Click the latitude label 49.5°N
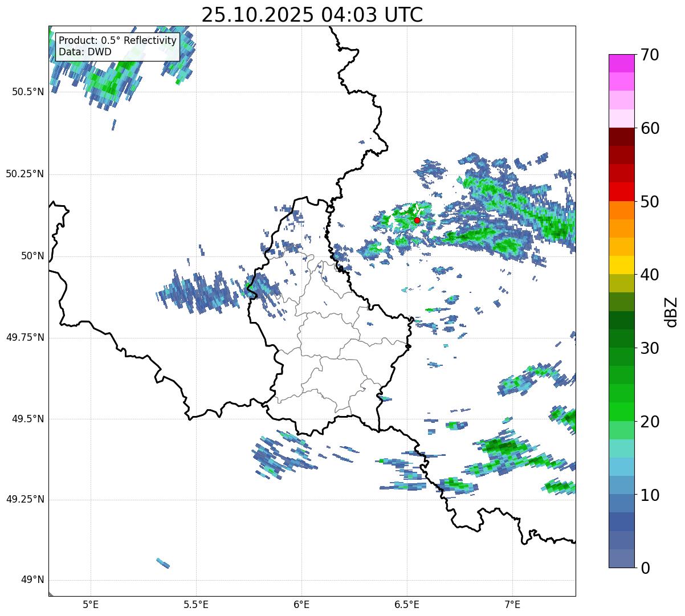The image size is (685, 616). [28, 419]
